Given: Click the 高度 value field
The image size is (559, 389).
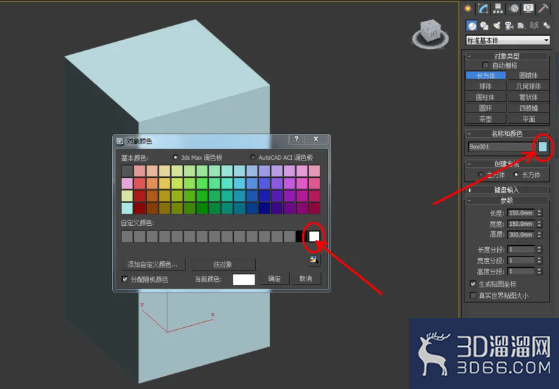Looking at the screenshot, I should pos(521,235).
